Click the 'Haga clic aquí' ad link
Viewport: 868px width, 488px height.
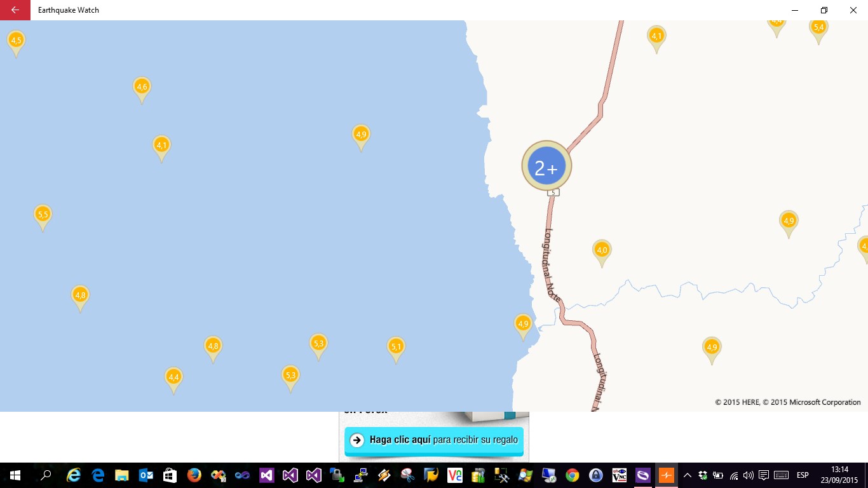pos(434,439)
